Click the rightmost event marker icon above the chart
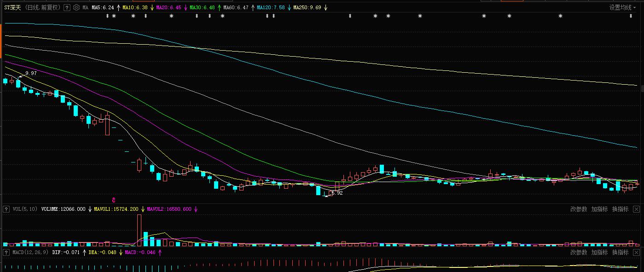This screenshot has width=644, height=272. coord(631,16)
